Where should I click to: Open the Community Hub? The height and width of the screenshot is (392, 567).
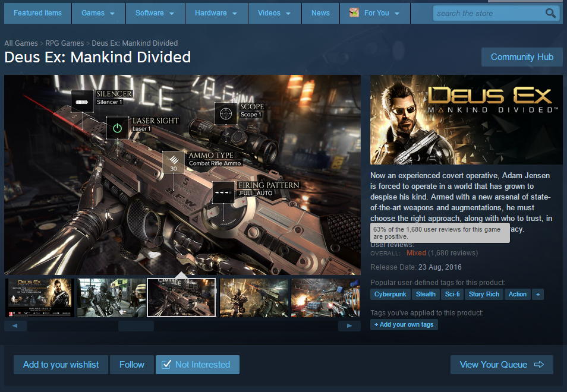(522, 57)
